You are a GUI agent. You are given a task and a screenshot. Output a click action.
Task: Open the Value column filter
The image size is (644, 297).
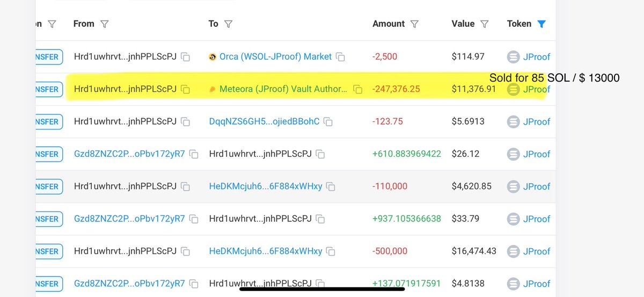coord(485,24)
